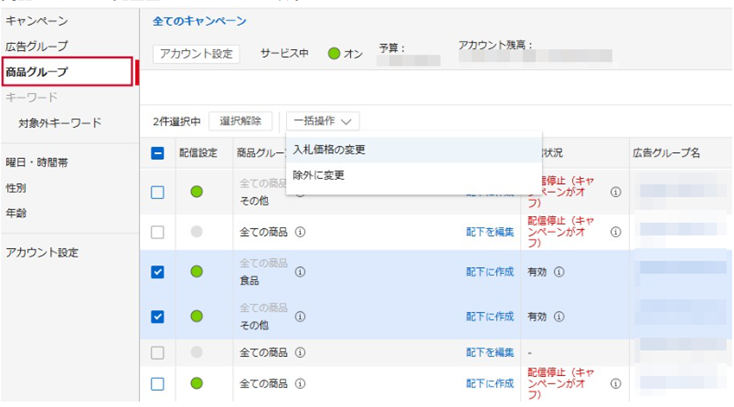Screen dimensions: 734x407
Task: Open 対象外キーワード in the left sidebar
Action: point(60,123)
